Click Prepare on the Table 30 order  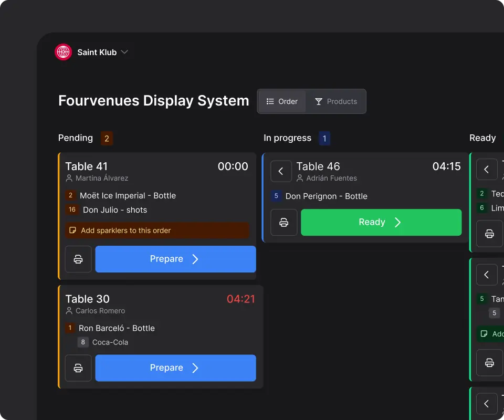pyautogui.click(x=175, y=368)
